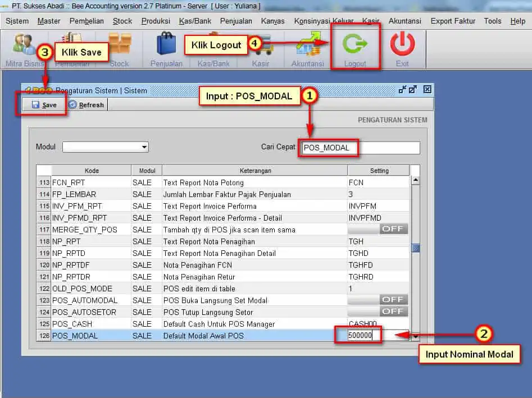Click the vertical scrollbar thumb

pyautogui.click(x=415, y=248)
